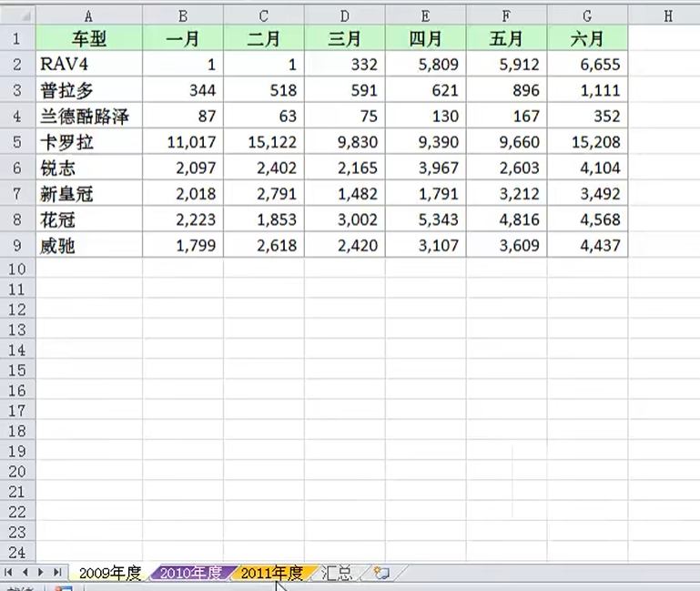Click the cell containing 87
Screen dimensions: 700x591
point(183,117)
